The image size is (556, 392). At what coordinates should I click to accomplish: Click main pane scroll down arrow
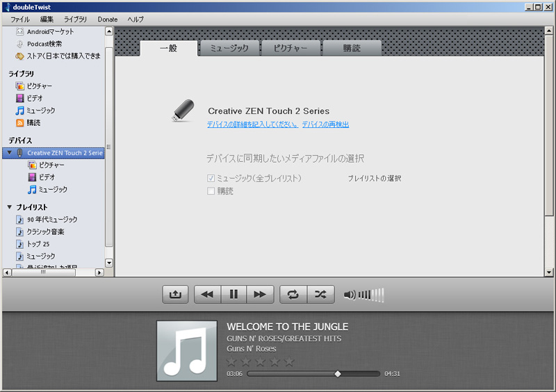click(x=549, y=272)
